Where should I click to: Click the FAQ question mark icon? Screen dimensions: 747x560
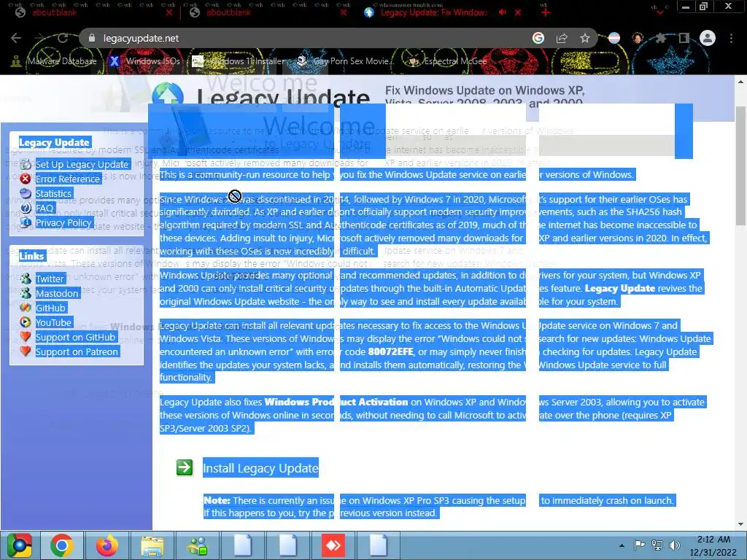[26, 208]
